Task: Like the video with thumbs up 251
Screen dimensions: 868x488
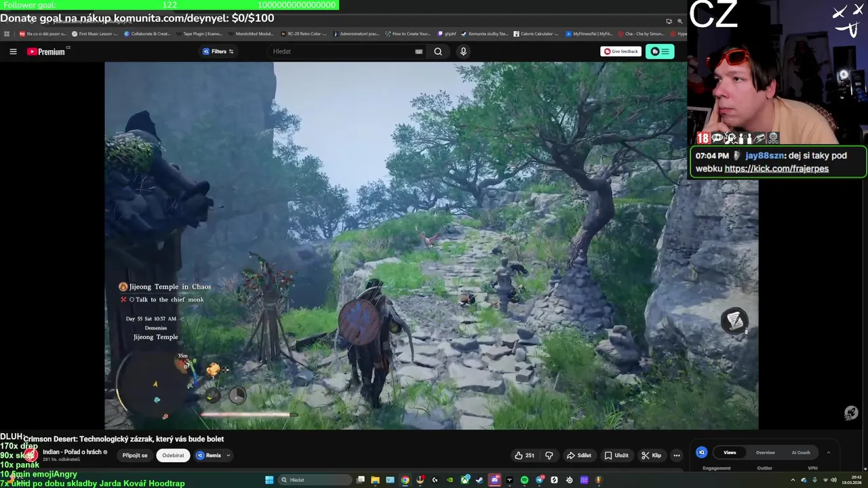Action: point(525,455)
